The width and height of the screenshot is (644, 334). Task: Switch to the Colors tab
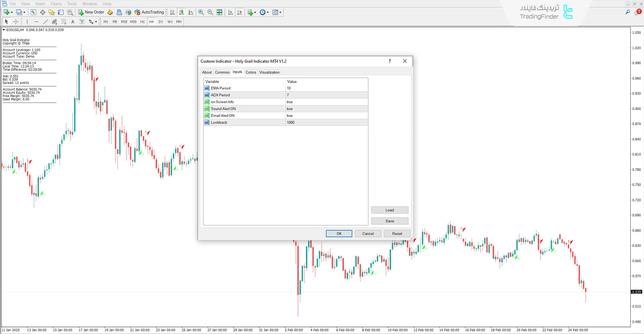tap(251, 72)
